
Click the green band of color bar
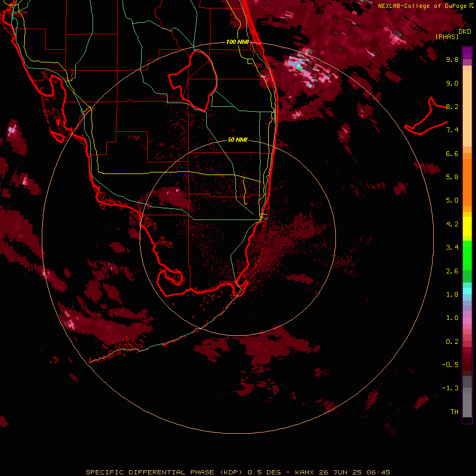[x=467, y=255]
